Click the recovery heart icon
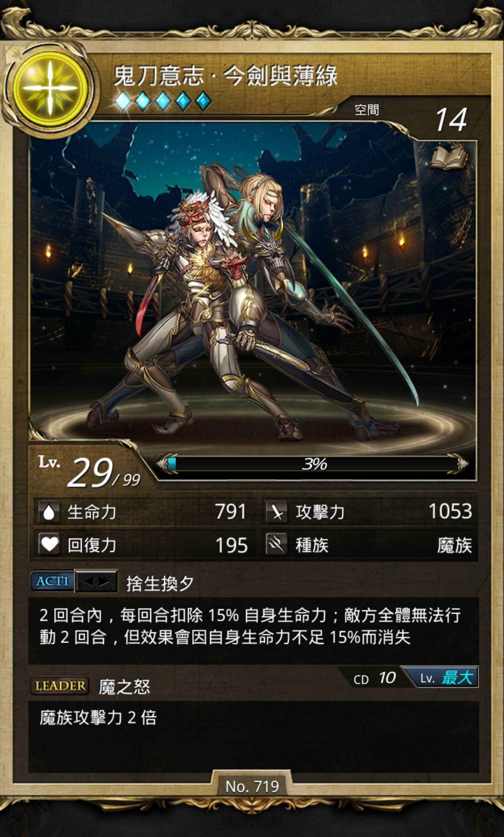504x837 pixels. [x=49, y=545]
